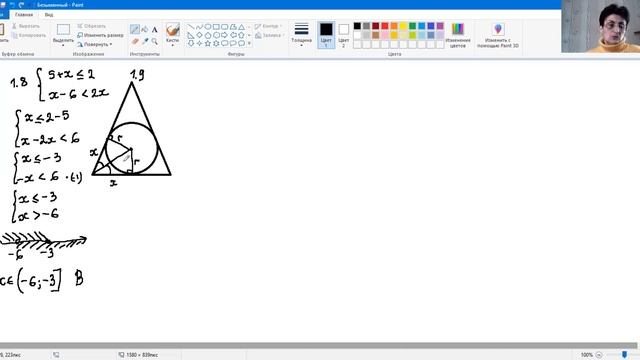This screenshot has width=640, height=360.
Task: Adjust the zoom slider in status bar
Action: click(x=624, y=355)
